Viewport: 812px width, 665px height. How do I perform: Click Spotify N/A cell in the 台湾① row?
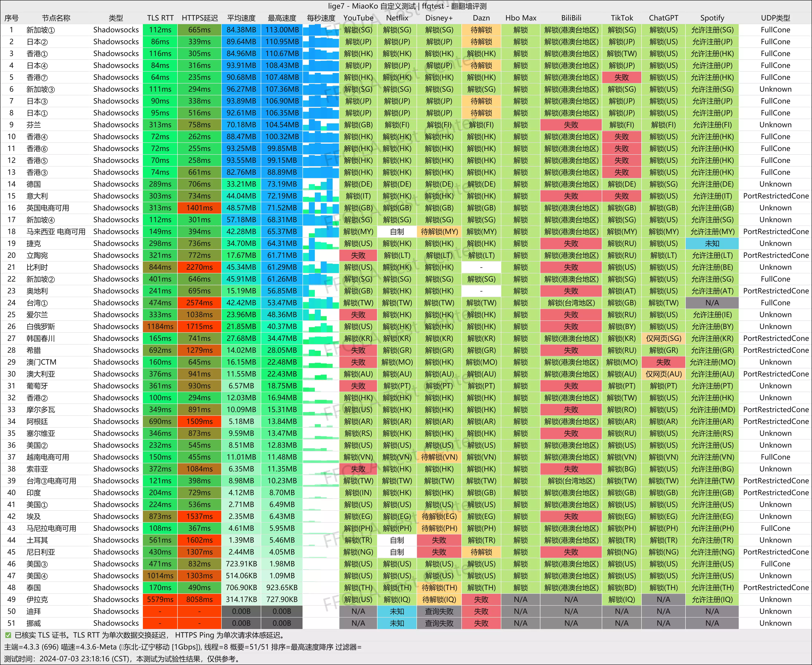712,303
